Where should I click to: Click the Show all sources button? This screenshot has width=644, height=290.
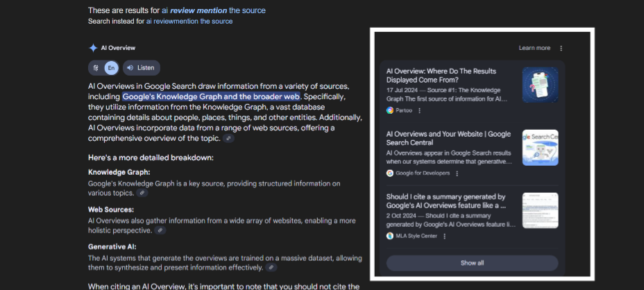click(473, 263)
